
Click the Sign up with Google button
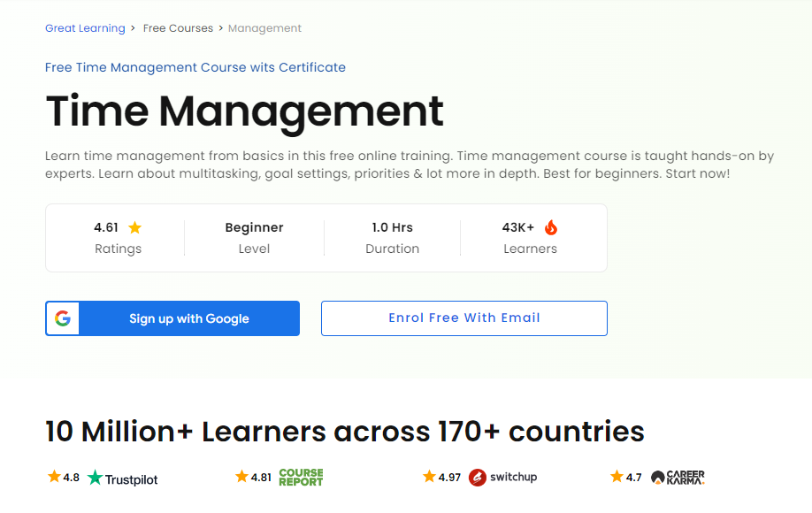pyautogui.click(x=172, y=318)
